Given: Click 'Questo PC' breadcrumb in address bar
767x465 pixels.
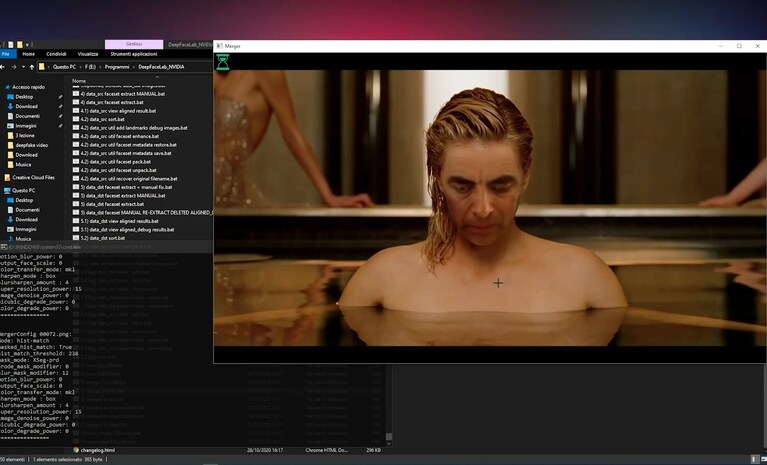Looking at the screenshot, I should coord(64,67).
